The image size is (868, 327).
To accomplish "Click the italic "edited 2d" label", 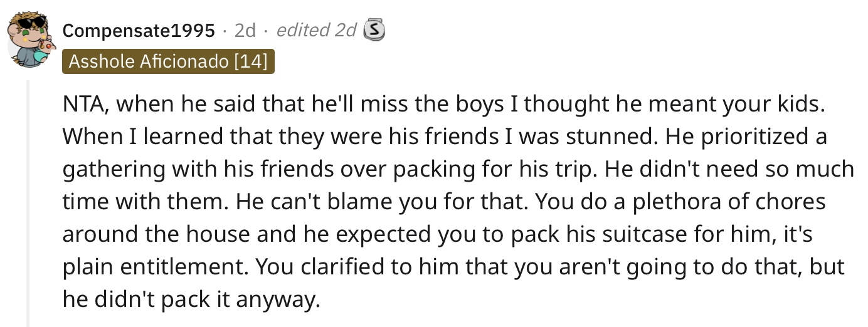I will pyautogui.click(x=317, y=29).
